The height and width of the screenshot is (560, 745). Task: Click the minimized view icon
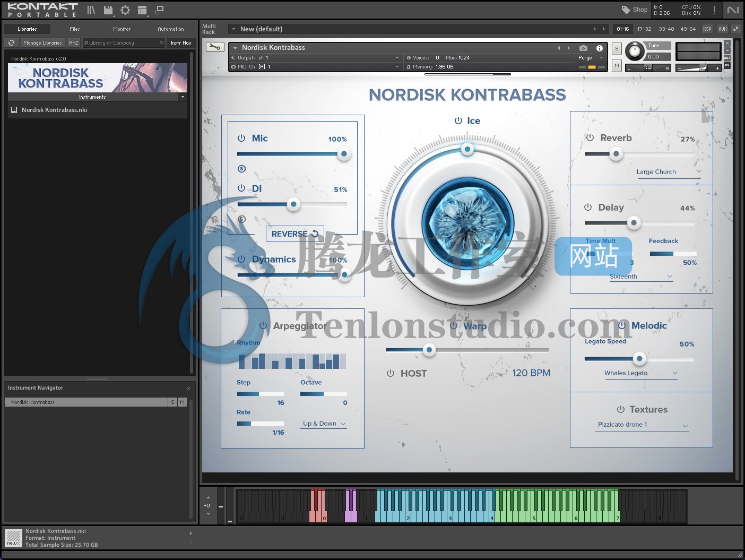pos(159,10)
